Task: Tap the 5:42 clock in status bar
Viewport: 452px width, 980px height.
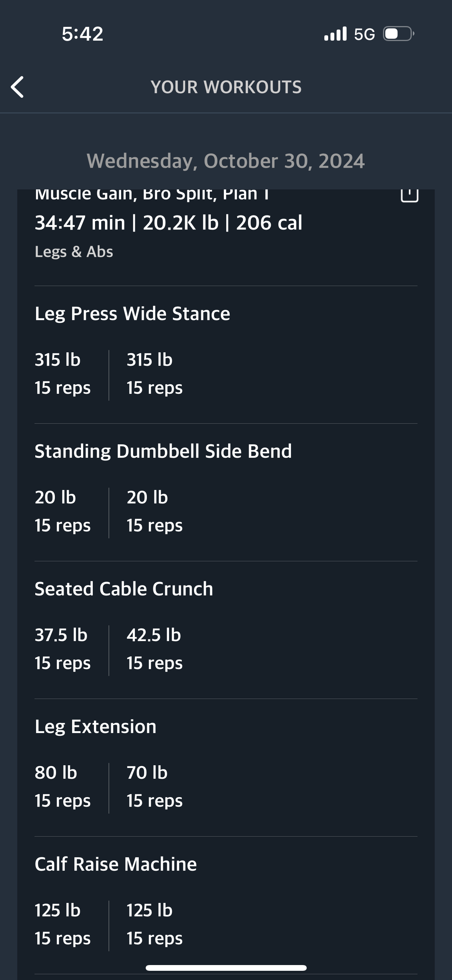Action: click(x=82, y=34)
